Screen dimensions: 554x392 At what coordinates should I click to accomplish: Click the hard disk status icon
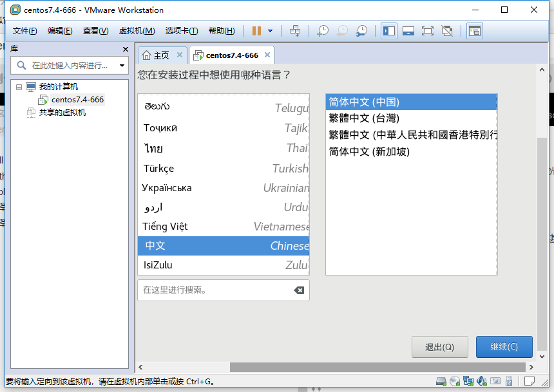[441, 382]
